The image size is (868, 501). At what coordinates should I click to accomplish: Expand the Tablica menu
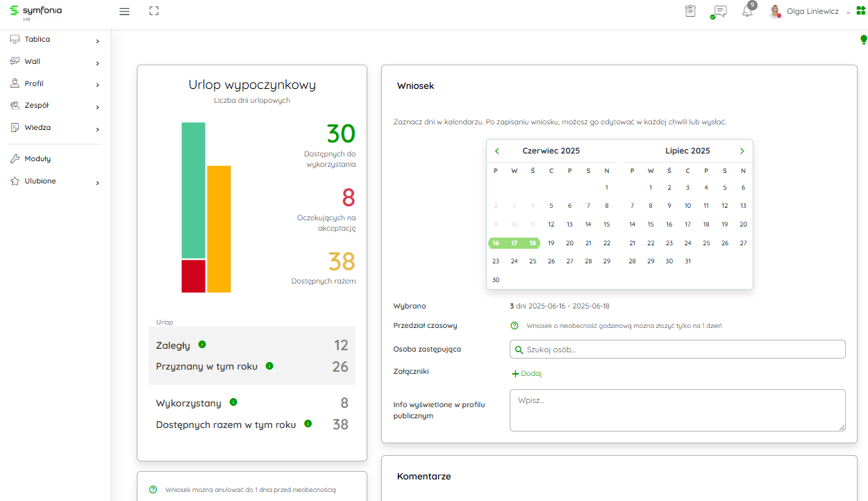point(54,40)
